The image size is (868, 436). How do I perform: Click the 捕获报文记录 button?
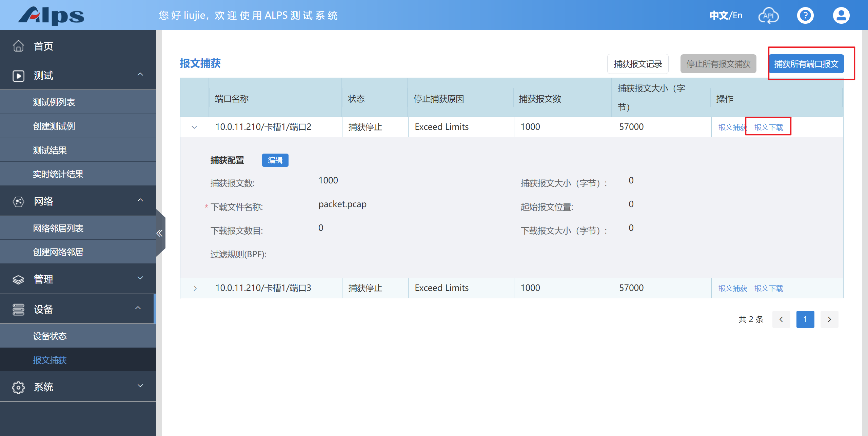coord(638,64)
